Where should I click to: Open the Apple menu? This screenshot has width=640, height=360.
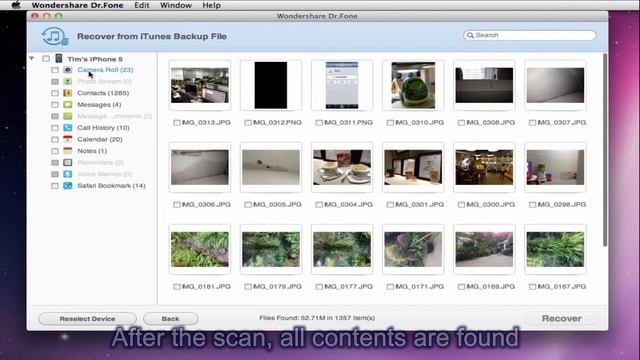click(16, 5)
